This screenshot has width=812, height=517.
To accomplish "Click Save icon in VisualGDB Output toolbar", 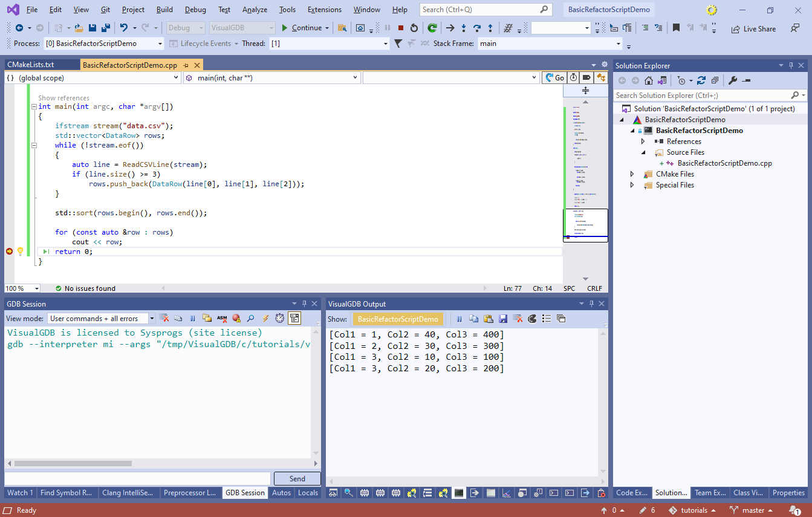I will click(x=503, y=319).
